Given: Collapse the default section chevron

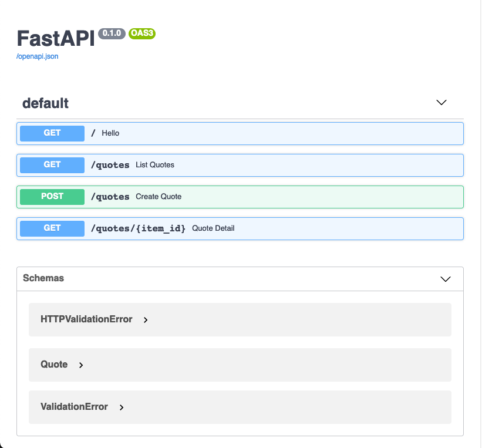Looking at the screenshot, I should (x=441, y=102).
